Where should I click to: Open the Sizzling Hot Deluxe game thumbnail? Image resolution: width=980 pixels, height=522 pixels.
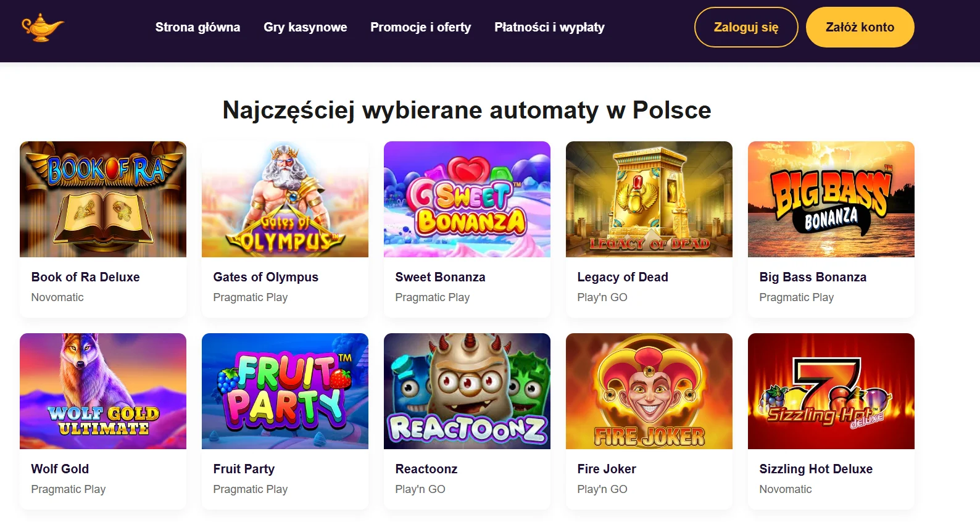pyautogui.click(x=831, y=391)
